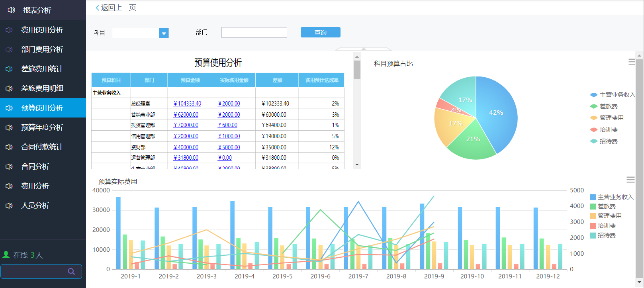The height and width of the screenshot is (288, 644).
Task: Click the green online user icon
Action: [6, 255]
